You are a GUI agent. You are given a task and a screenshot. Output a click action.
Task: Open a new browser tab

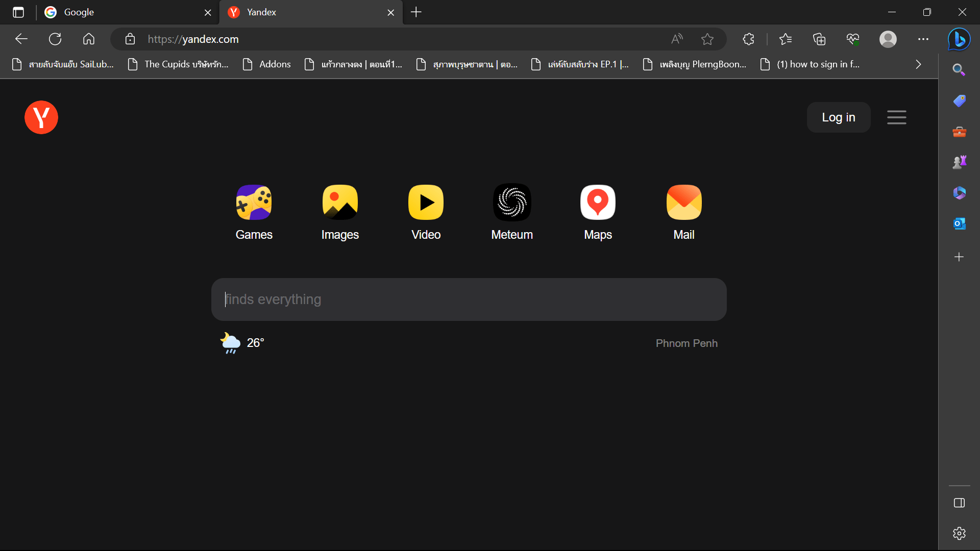(416, 12)
